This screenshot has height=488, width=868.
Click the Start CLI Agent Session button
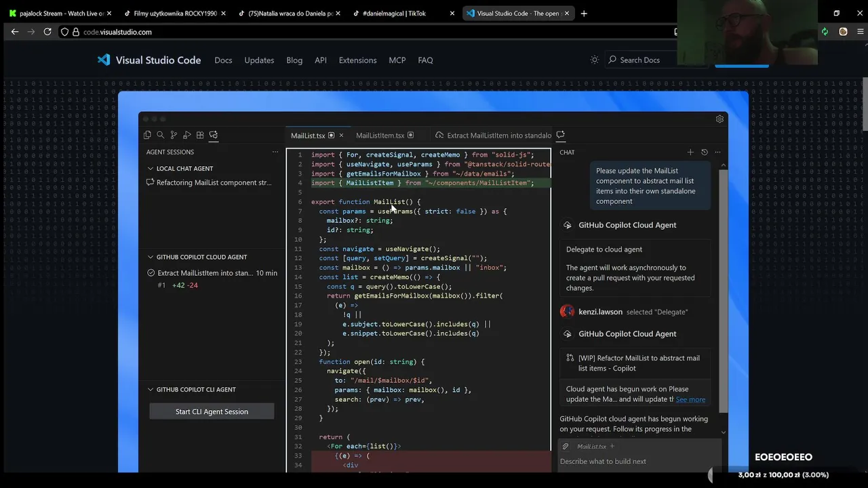pos(212,411)
